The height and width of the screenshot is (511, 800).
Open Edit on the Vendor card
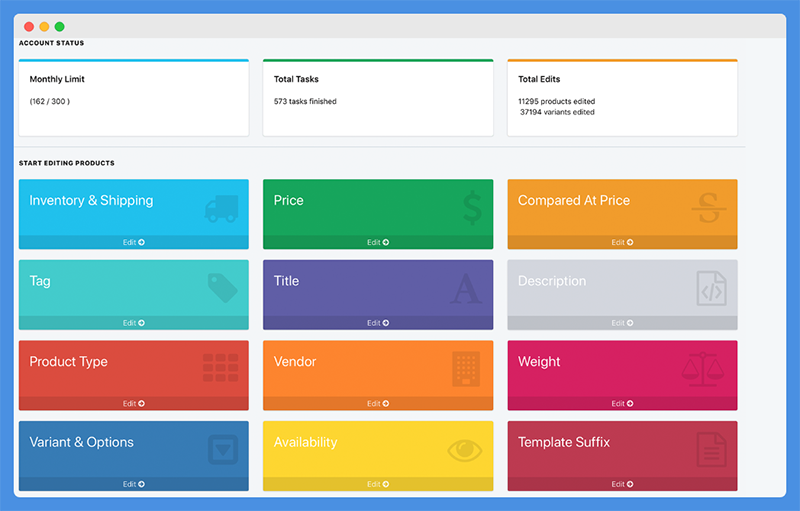pyautogui.click(x=378, y=403)
